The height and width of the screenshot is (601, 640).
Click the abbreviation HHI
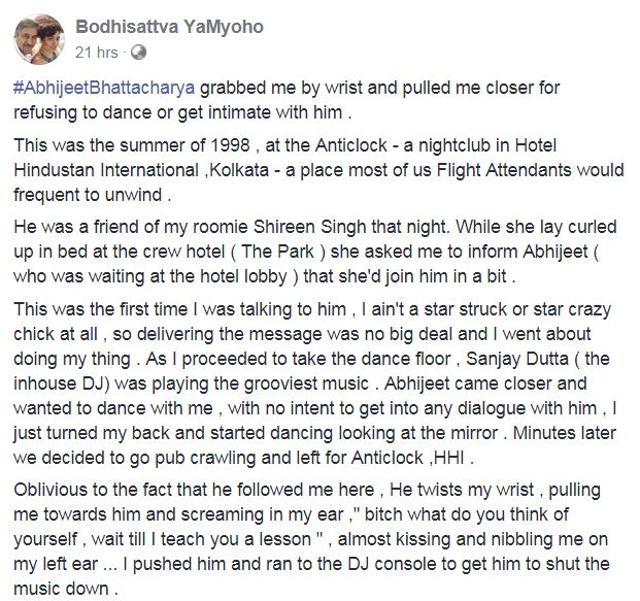[x=449, y=458]
